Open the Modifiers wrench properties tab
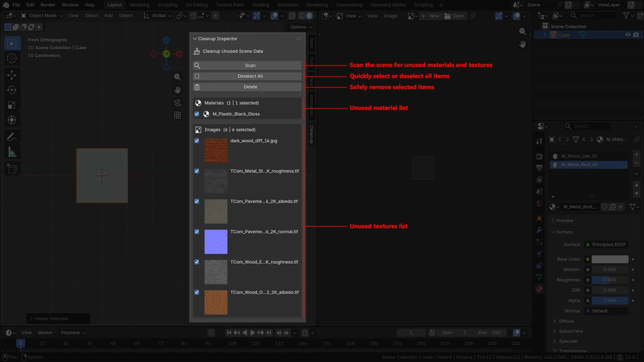644x362 pixels. 539,230
